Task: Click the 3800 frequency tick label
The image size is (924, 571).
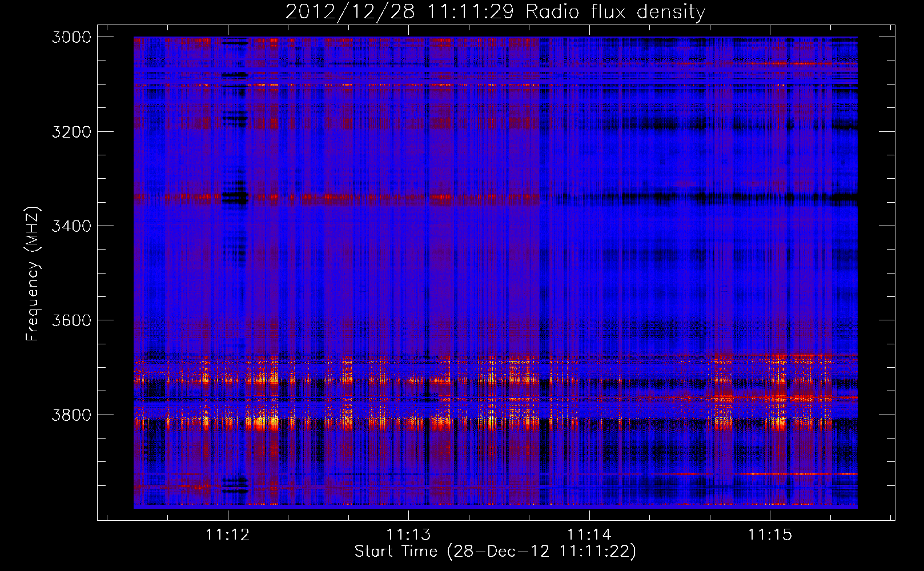Action: tap(71, 415)
